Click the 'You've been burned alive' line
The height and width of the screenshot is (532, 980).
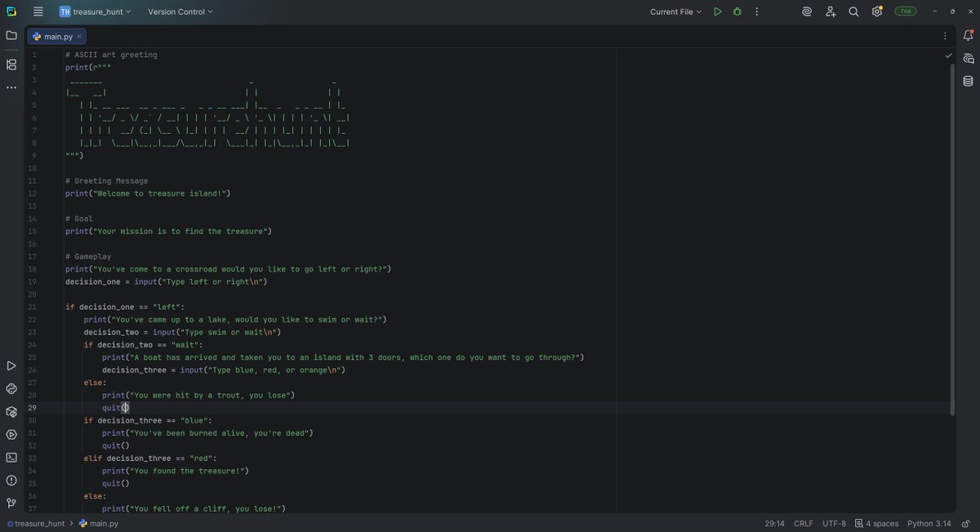pyautogui.click(x=207, y=432)
